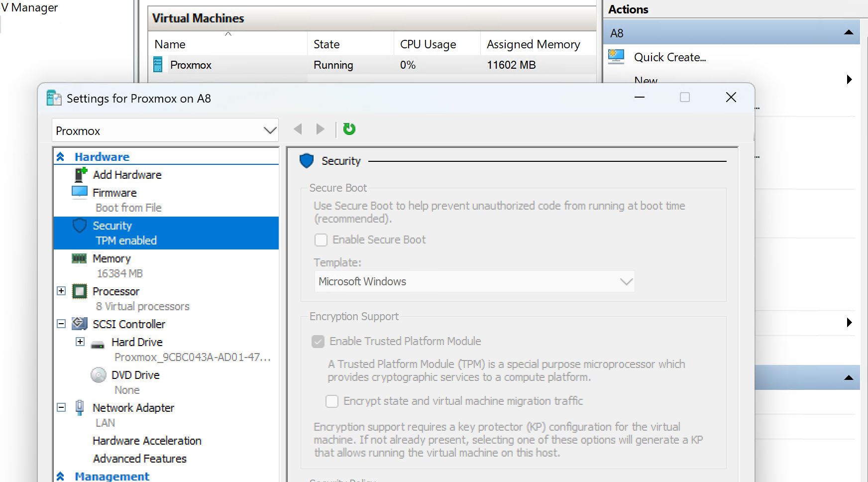Screen dimensions: 868x482
Task: Expand the Hard Drive node
Action: point(80,342)
